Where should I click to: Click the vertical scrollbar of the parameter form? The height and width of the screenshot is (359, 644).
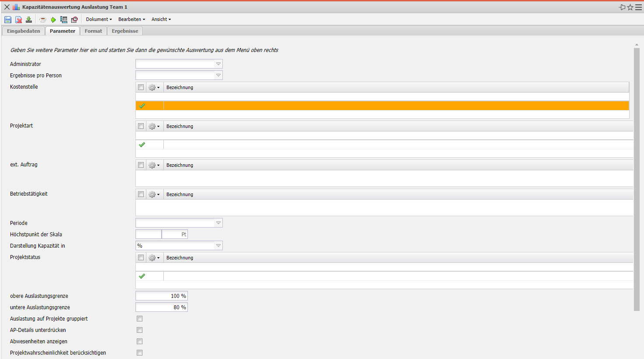(x=637, y=179)
